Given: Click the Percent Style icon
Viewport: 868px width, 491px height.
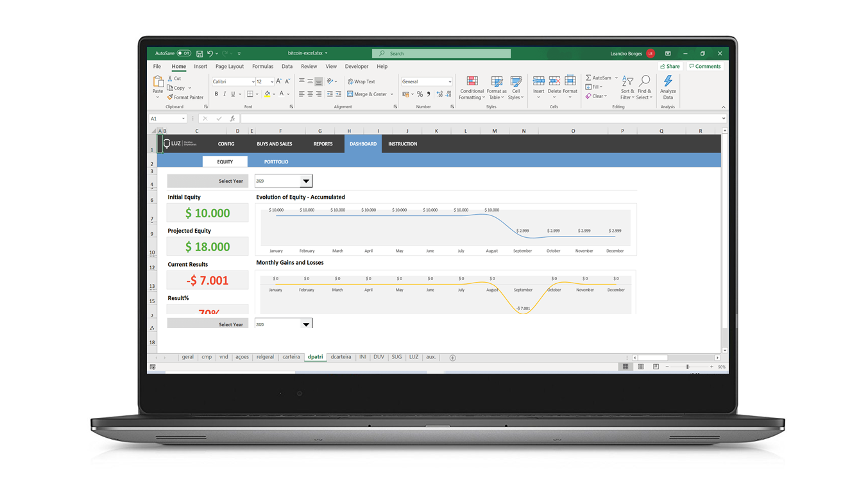Looking at the screenshot, I should click(x=420, y=94).
